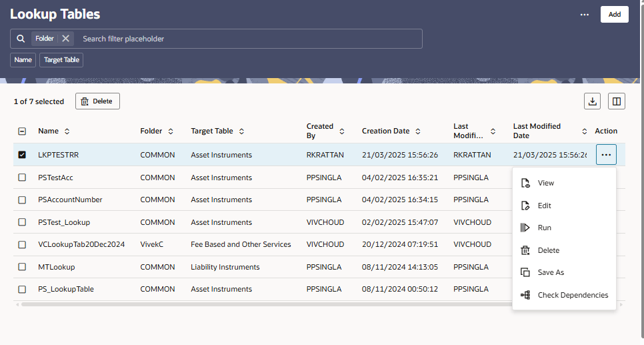Click the PSTest_Lookup name cell
This screenshot has width=644, height=345.
click(64, 222)
